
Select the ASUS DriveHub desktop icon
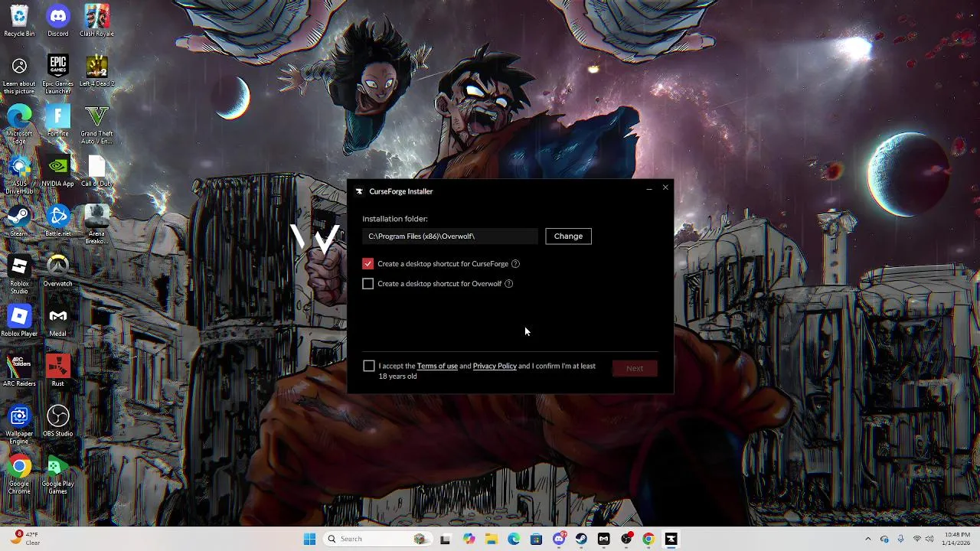[19, 175]
